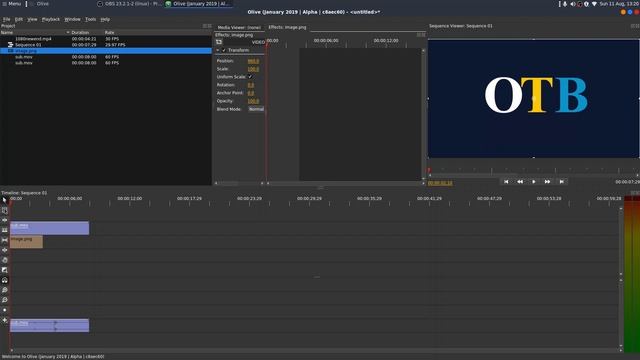Screen dimensions: 640x360
Task: Click the timeline Zoom In icon
Action: (4, 290)
